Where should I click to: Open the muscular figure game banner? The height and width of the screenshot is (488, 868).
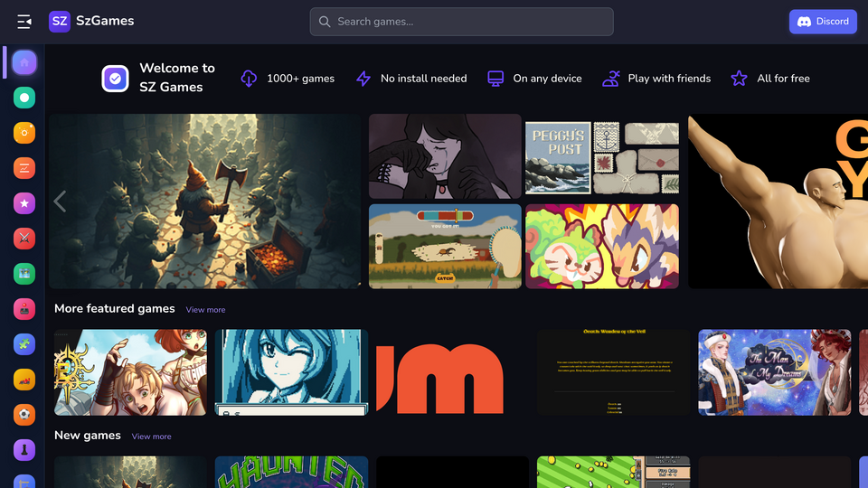[x=778, y=202]
